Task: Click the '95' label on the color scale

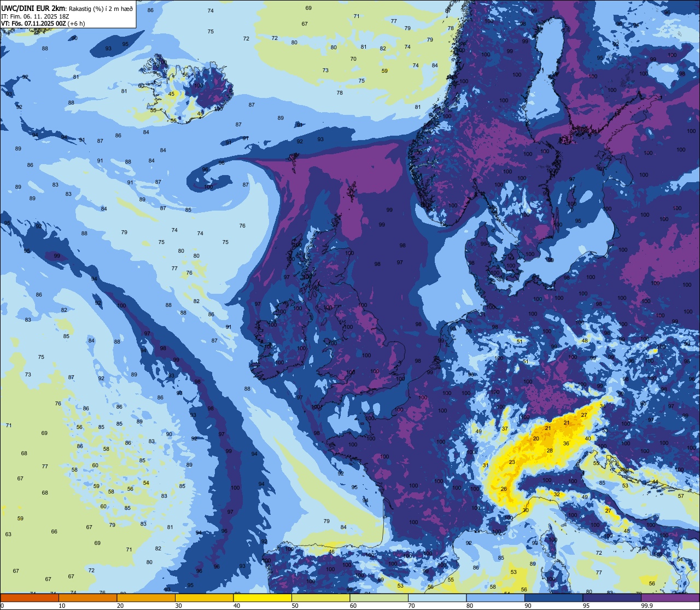Action: [586, 606]
